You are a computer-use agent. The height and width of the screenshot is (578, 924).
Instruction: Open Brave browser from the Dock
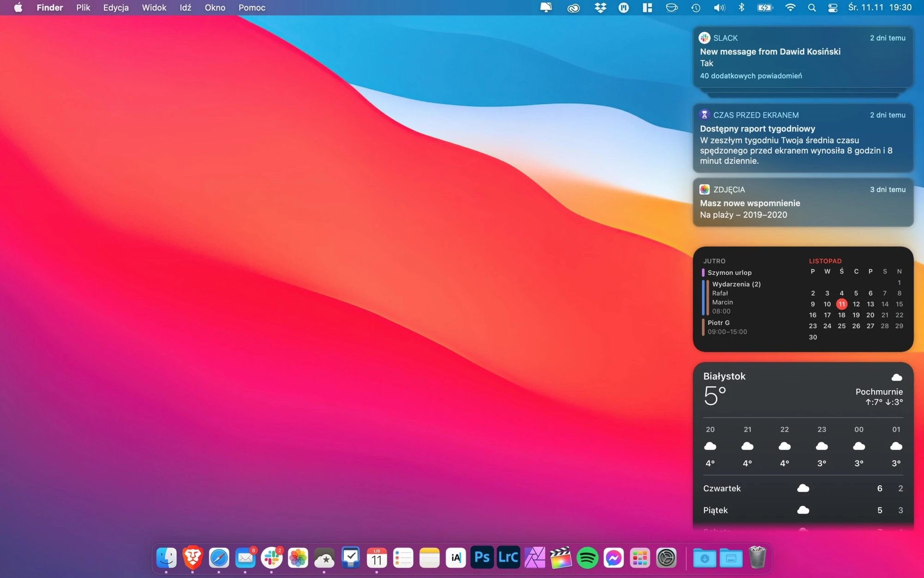click(x=193, y=558)
